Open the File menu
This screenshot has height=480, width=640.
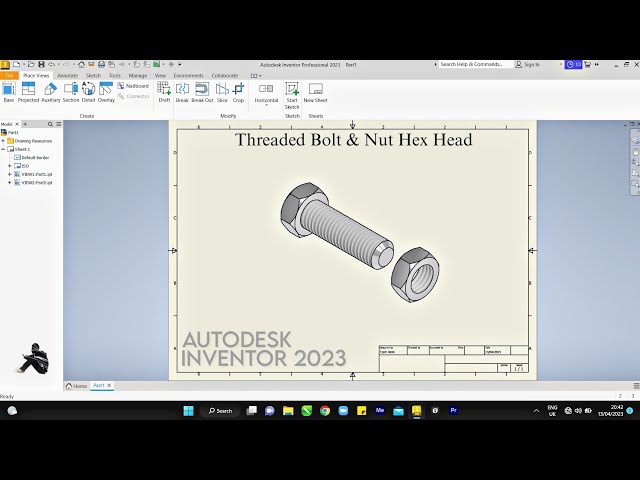tap(9, 76)
